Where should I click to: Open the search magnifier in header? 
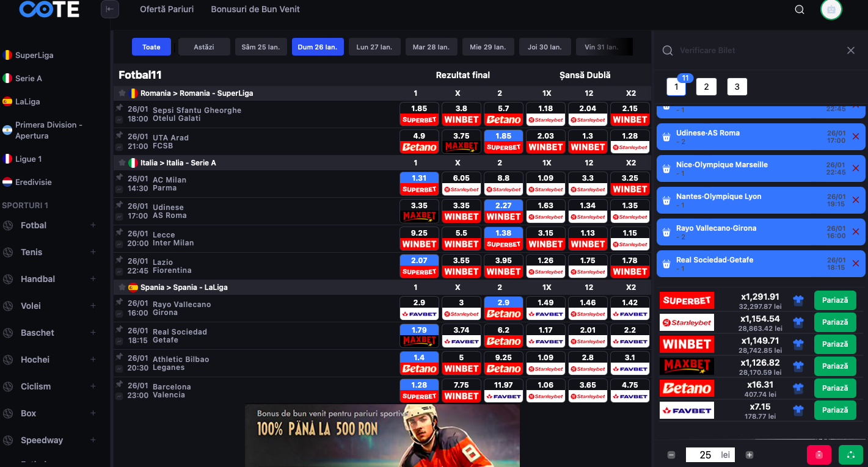pos(800,9)
